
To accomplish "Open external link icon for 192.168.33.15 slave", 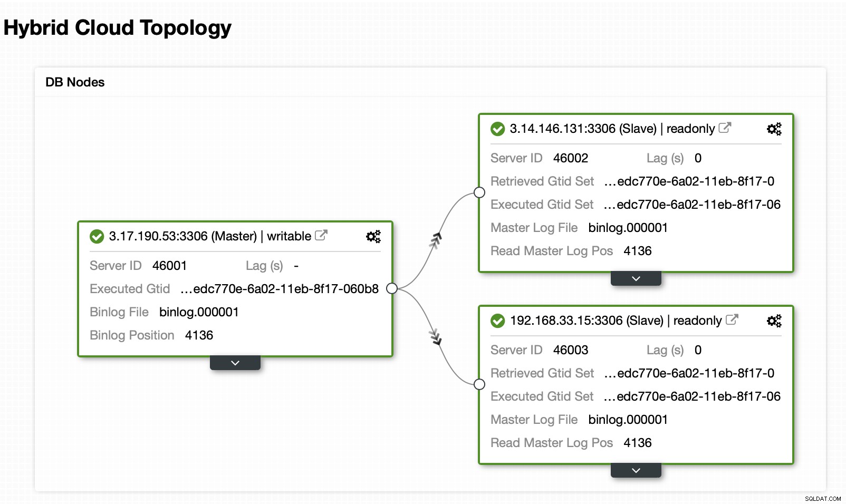I will tap(732, 319).
